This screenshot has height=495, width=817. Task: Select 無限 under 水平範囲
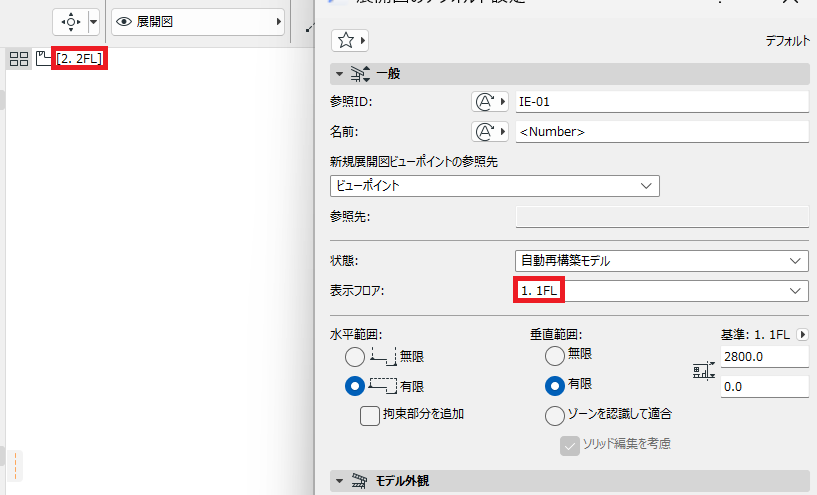355,357
